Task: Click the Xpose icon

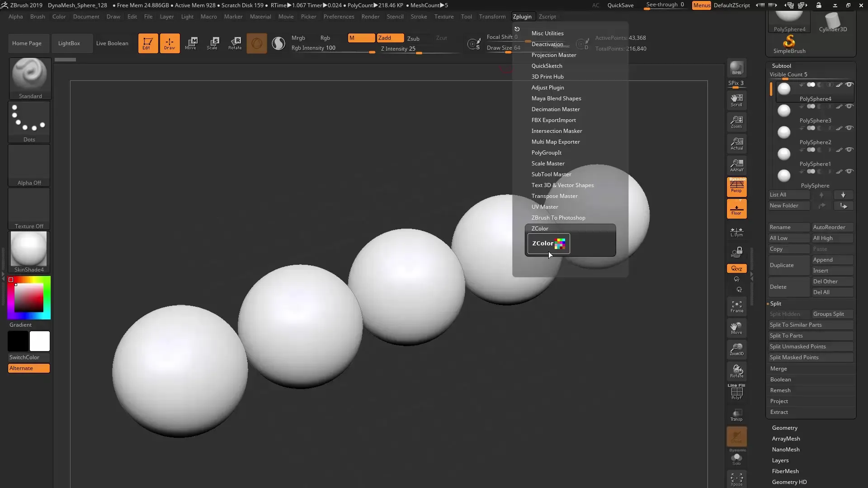Action: 736,479
